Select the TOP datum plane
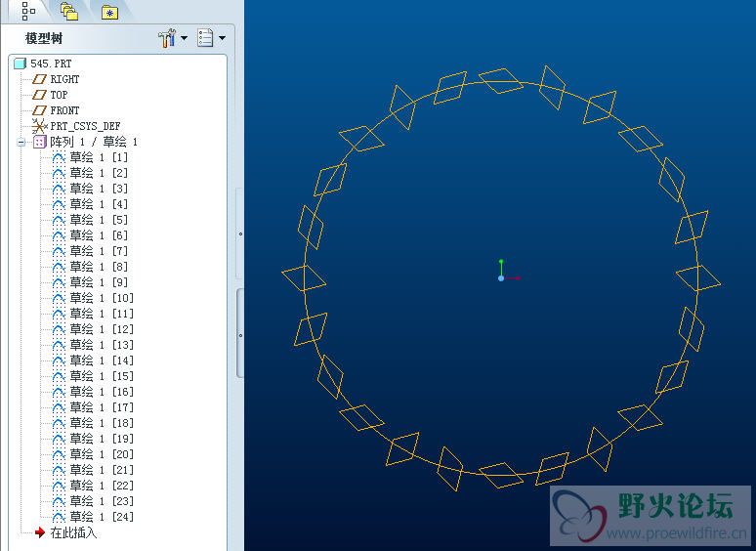The width and height of the screenshot is (756, 551). coord(59,95)
